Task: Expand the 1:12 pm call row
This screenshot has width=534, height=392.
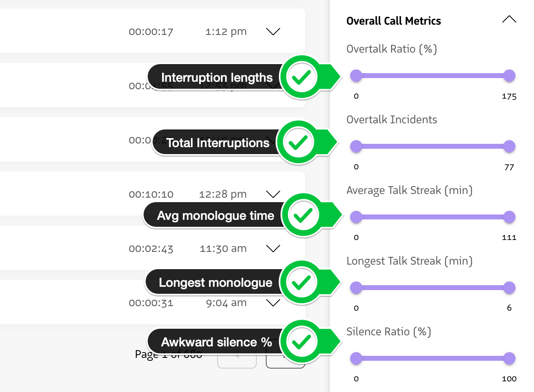Action: pyautogui.click(x=273, y=31)
